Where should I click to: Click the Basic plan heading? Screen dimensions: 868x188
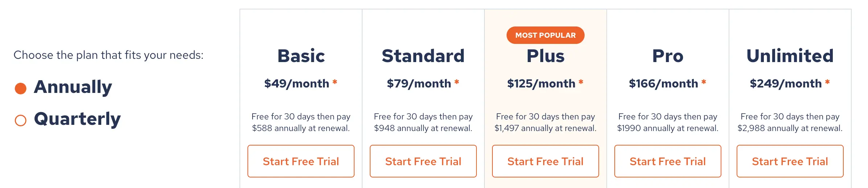(301, 56)
